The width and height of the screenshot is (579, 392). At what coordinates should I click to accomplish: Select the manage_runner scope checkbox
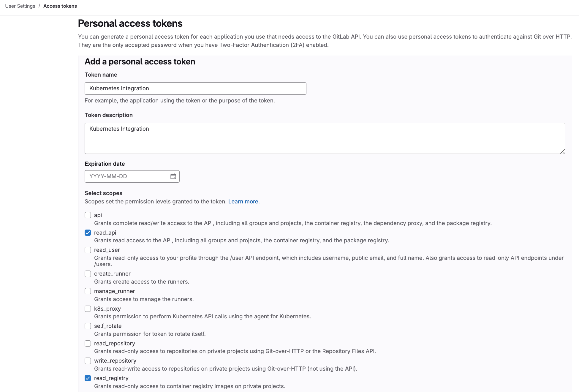point(88,291)
